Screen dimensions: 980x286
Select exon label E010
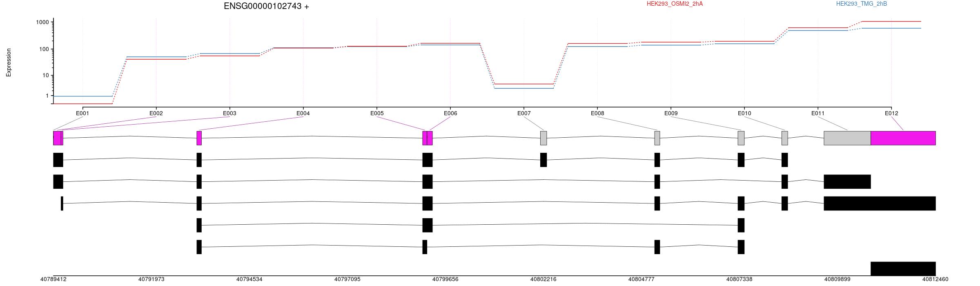(744, 113)
